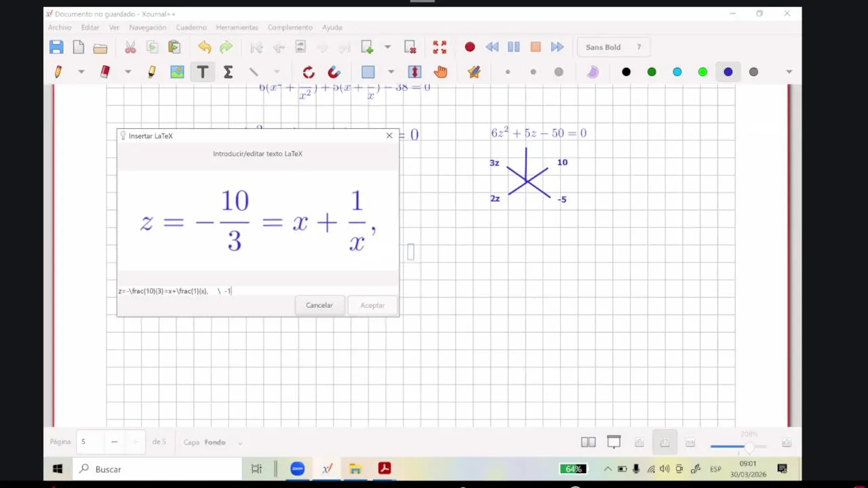Screen dimensions: 868x488
Task: Open the Cuaderno menu
Action: tap(191, 27)
